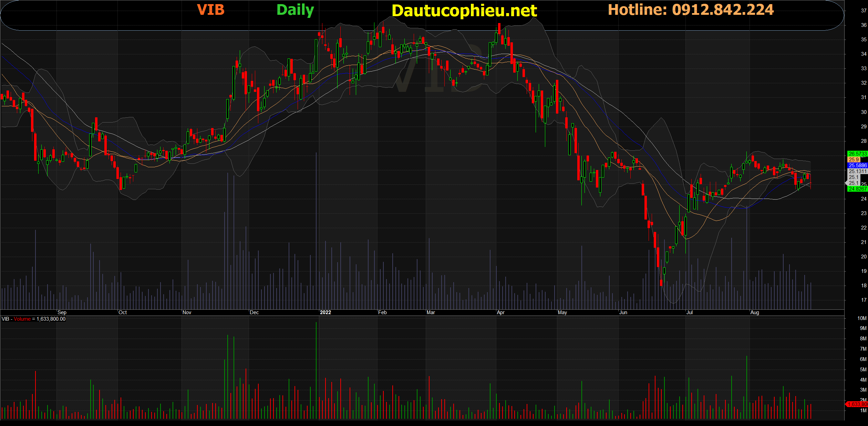The height and width of the screenshot is (426, 868).
Task: Click the orange 25.9 price tag
Action: click(854, 160)
